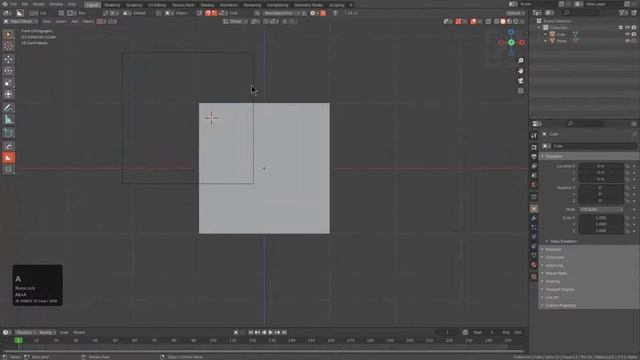Open the timeline Marker menu
The width and height of the screenshot is (640, 360).
(x=79, y=332)
